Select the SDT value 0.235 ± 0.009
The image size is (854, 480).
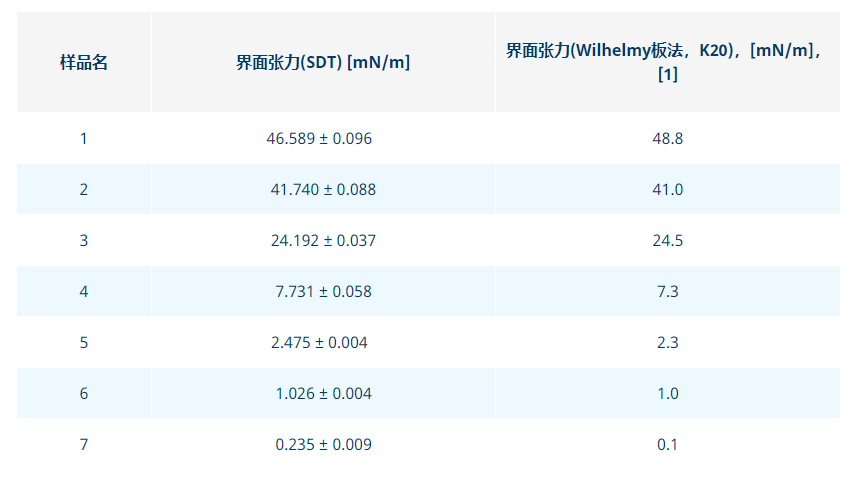click(323, 444)
